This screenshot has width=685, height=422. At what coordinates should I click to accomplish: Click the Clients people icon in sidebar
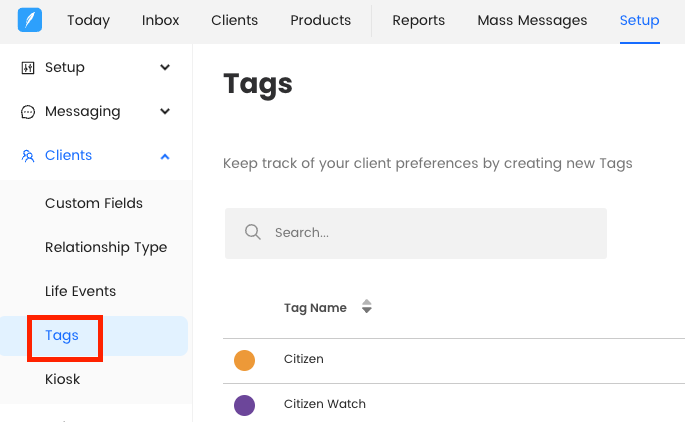[28, 156]
